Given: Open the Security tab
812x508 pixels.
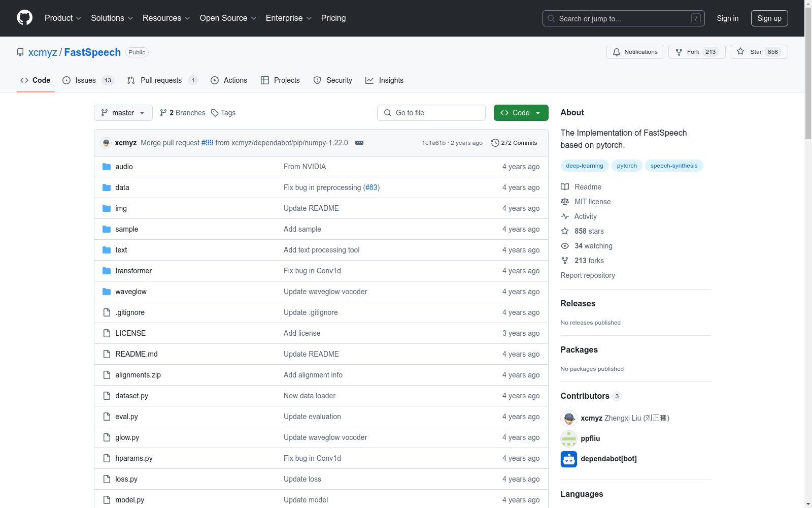Looking at the screenshot, I should click(333, 80).
